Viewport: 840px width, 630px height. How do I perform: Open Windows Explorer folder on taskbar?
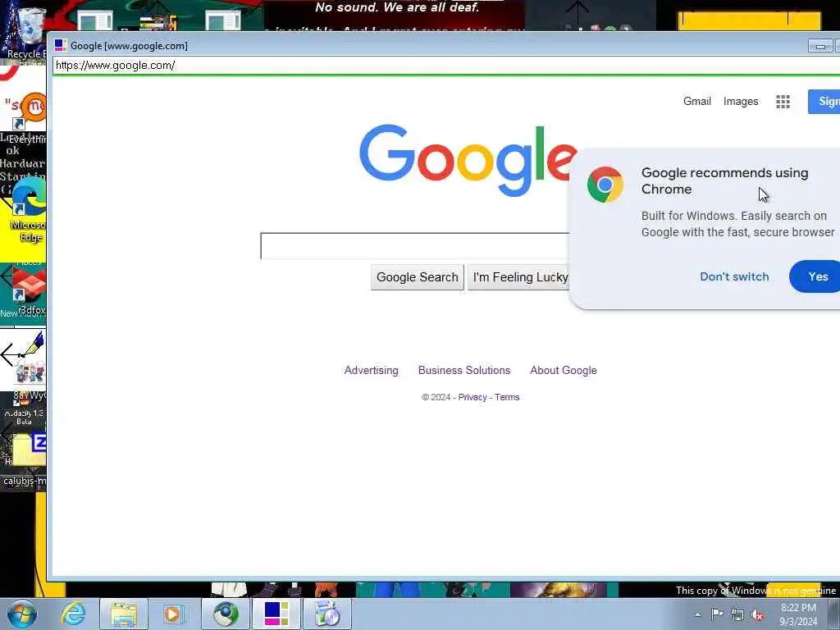pyautogui.click(x=124, y=614)
